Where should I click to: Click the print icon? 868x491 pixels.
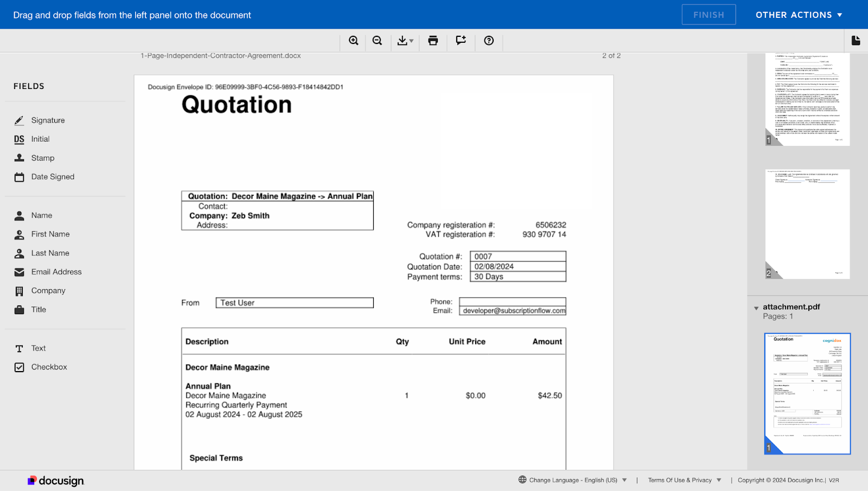point(433,41)
